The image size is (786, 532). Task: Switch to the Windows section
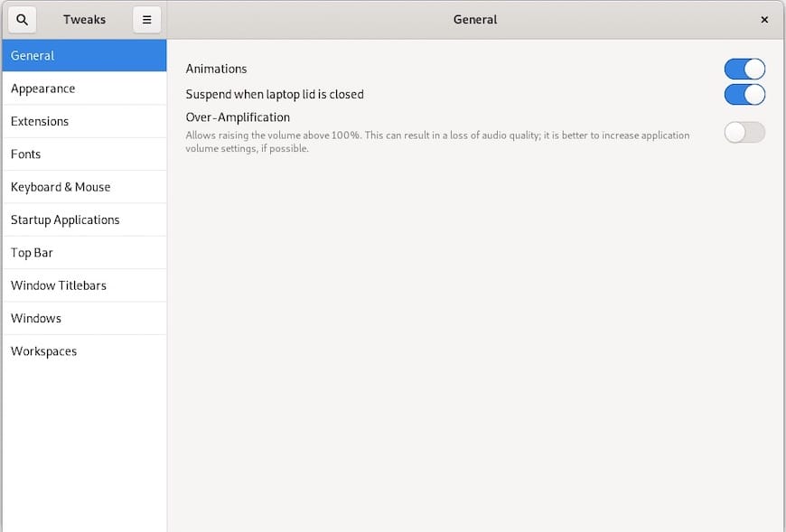(84, 318)
